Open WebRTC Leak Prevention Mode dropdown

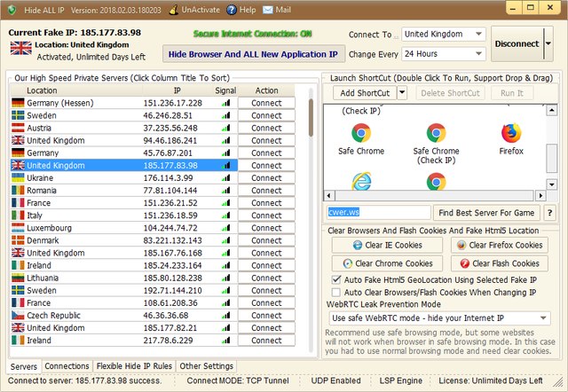[x=439, y=318]
